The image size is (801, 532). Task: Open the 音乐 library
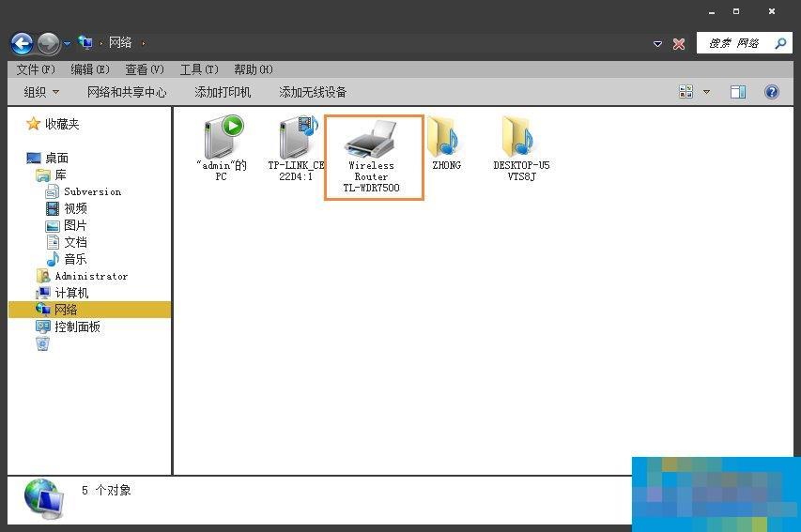click(76, 259)
